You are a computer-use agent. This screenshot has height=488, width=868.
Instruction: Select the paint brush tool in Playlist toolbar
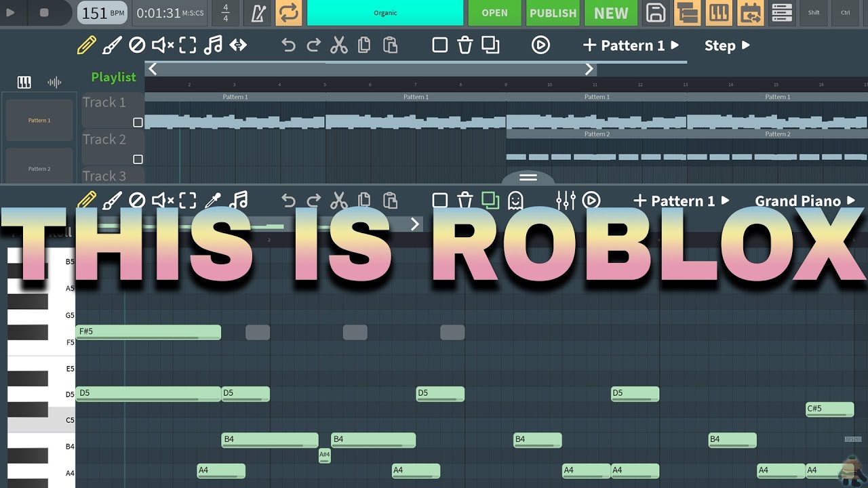[x=112, y=45]
